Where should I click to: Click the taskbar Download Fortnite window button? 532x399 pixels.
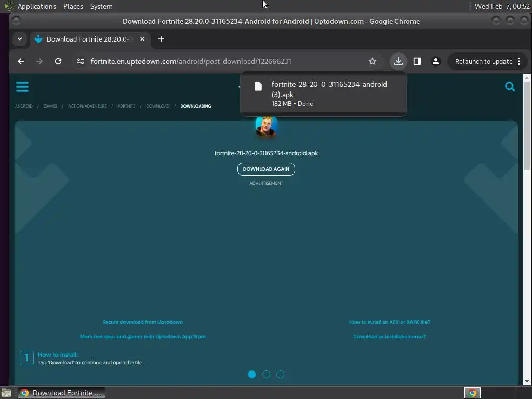tap(61, 393)
